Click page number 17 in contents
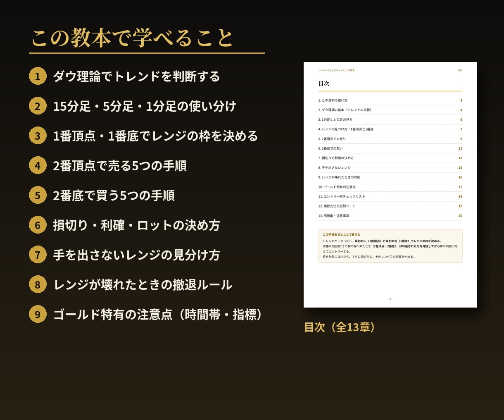Screen dimensions: 504x420 [x=460, y=187]
